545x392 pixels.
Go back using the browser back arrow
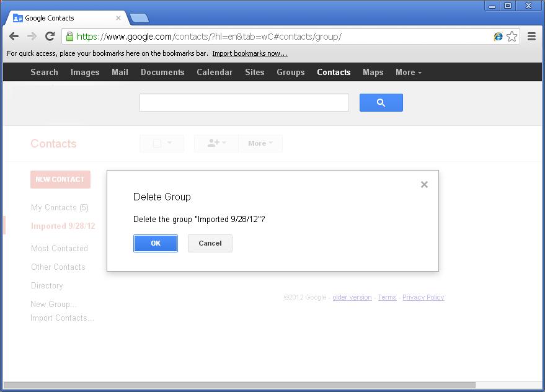point(14,36)
